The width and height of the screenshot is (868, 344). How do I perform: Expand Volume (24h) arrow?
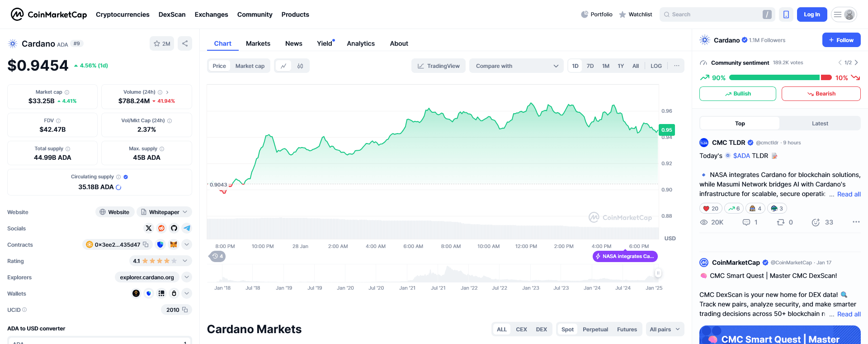167,92
